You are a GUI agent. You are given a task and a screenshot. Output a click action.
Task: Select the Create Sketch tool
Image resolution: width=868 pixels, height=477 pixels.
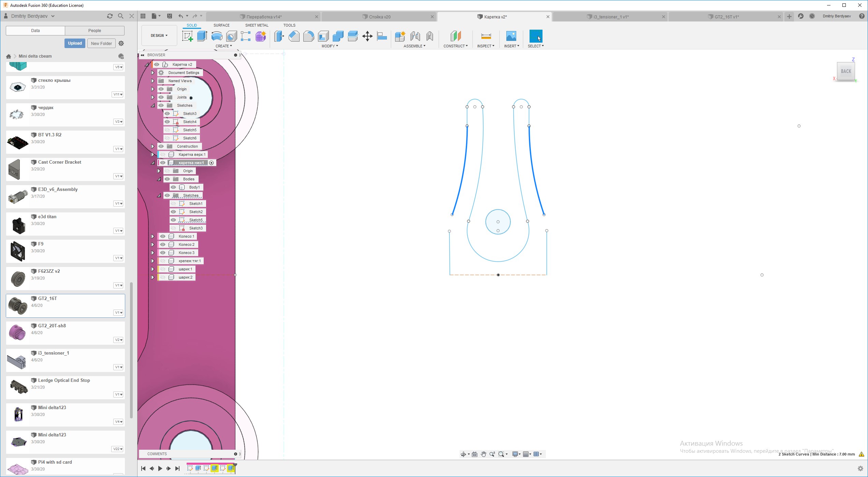click(187, 36)
